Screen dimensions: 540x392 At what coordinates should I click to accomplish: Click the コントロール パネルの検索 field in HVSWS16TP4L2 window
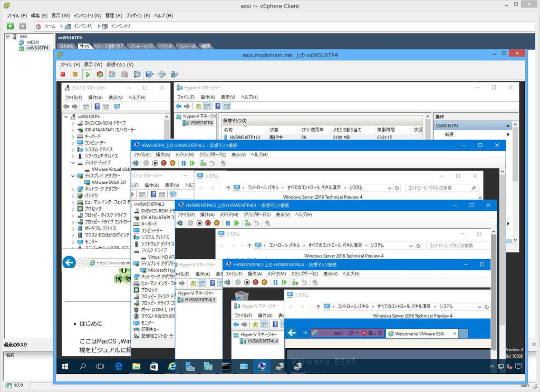pos(441,188)
